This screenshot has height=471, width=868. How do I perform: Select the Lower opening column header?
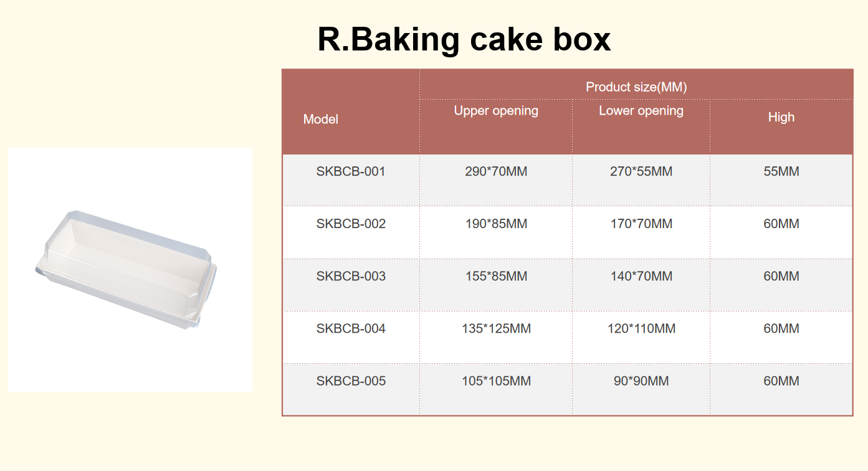coord(641,111)
